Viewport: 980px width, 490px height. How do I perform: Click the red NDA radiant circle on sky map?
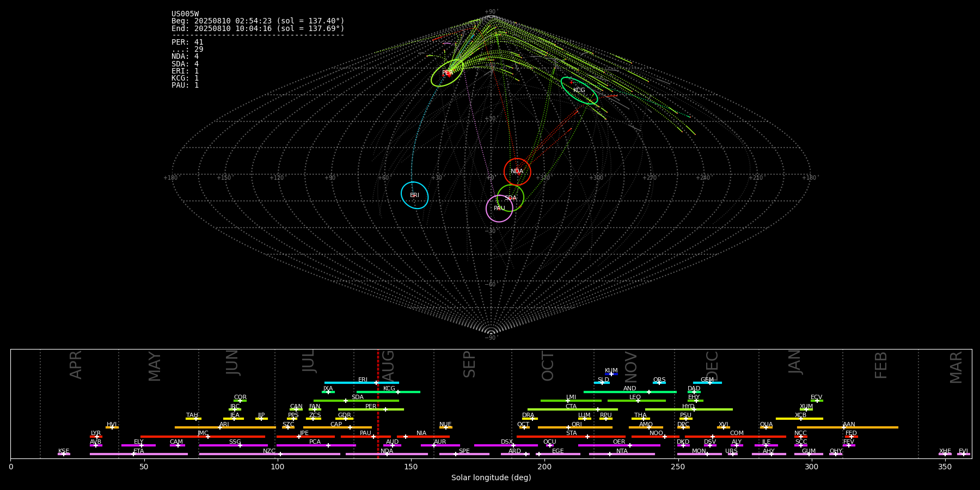[x=517, y=171]
